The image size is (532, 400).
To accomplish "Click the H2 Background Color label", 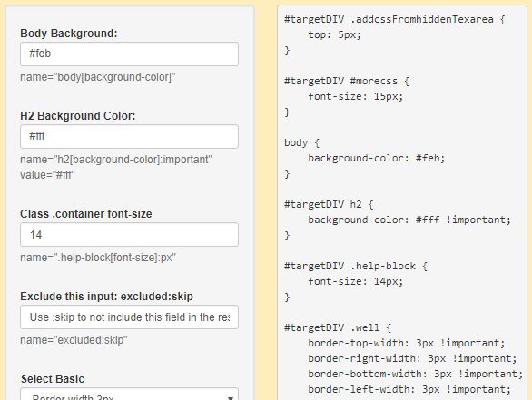I will click(x=78, y=116).
